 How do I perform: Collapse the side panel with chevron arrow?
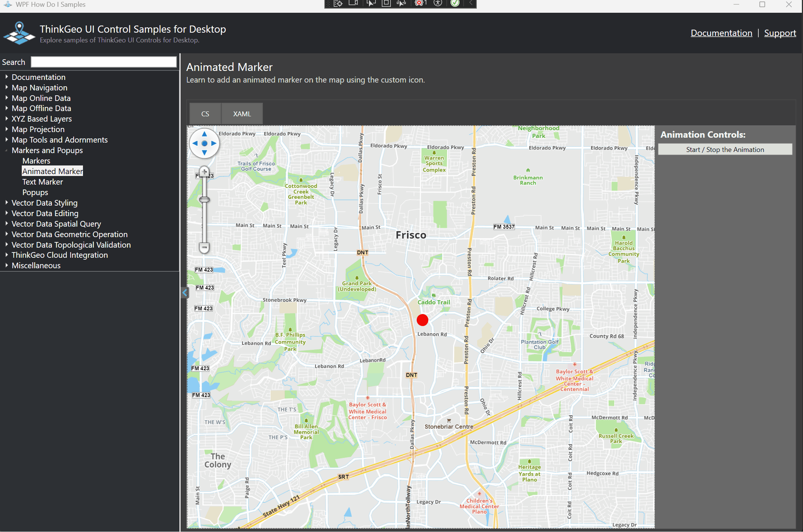pos(184,292)
